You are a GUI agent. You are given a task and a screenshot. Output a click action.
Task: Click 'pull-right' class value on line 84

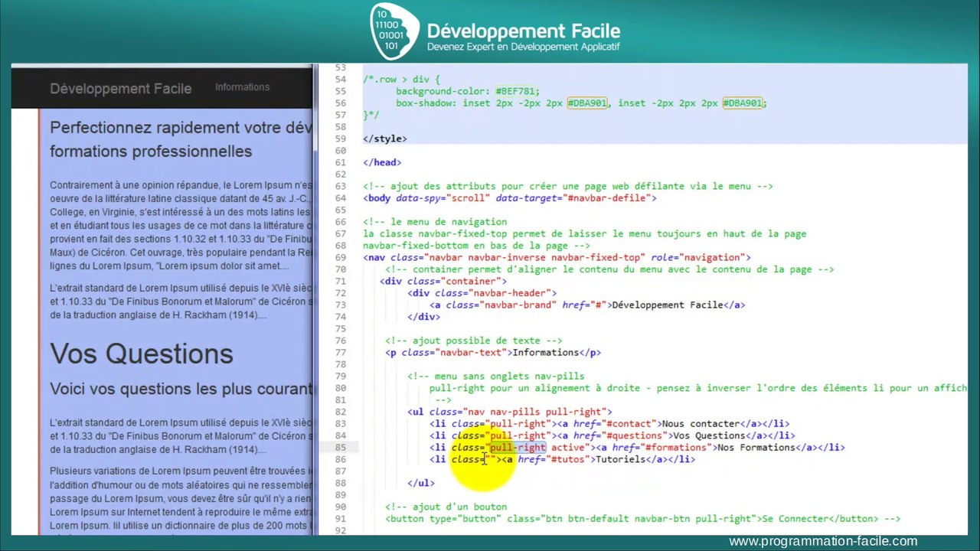coord(518,435)
